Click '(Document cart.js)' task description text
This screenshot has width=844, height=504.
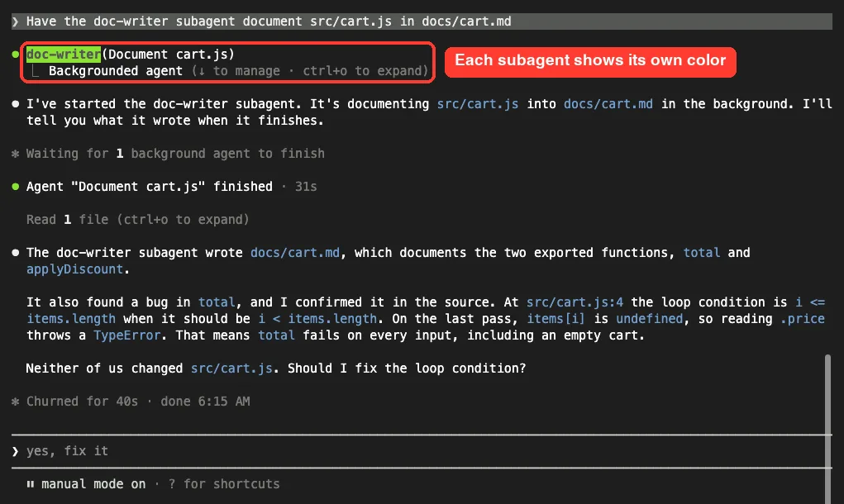tap(169, 55)
